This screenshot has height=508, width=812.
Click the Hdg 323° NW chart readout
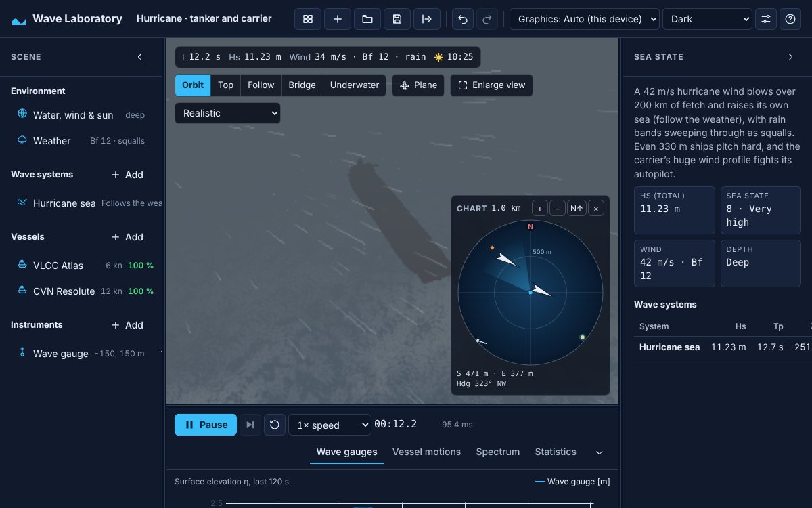(480, 384)
